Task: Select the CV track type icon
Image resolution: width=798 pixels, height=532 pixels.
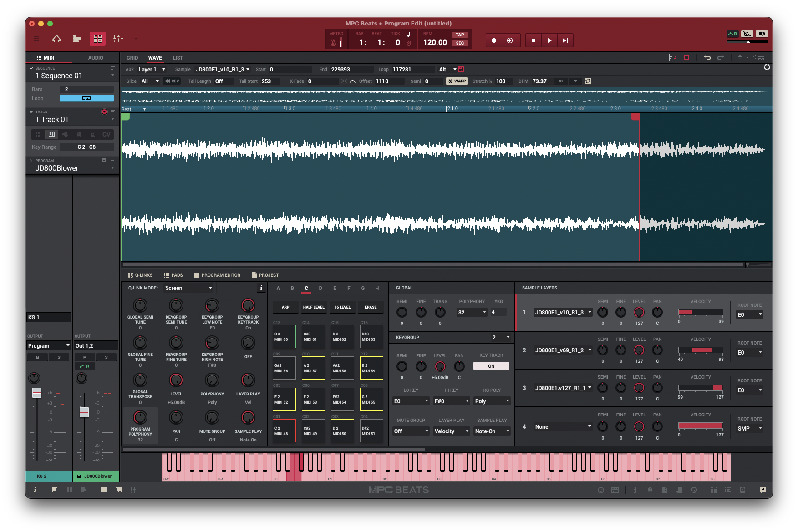Action: (107, 134)
